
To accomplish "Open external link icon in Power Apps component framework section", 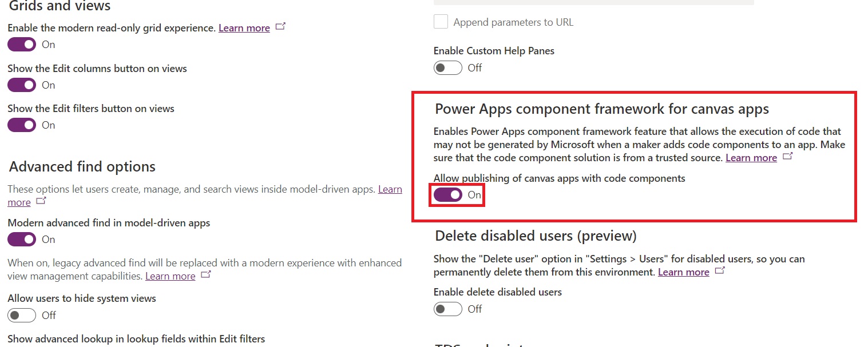I will tap(788, 156).
